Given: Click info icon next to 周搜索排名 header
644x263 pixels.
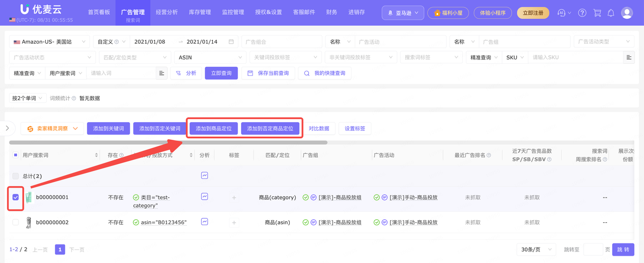Looking at the screenshot, I should 605,159.
